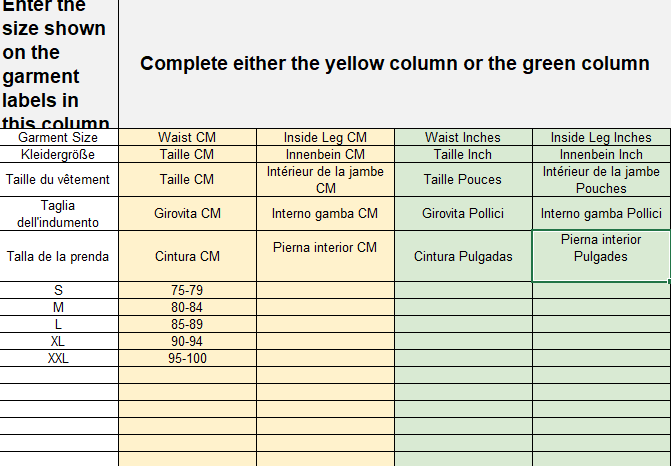Select the empty Inside Leg CM cell for size S
671x466 pixels.
tap(325, 290)
